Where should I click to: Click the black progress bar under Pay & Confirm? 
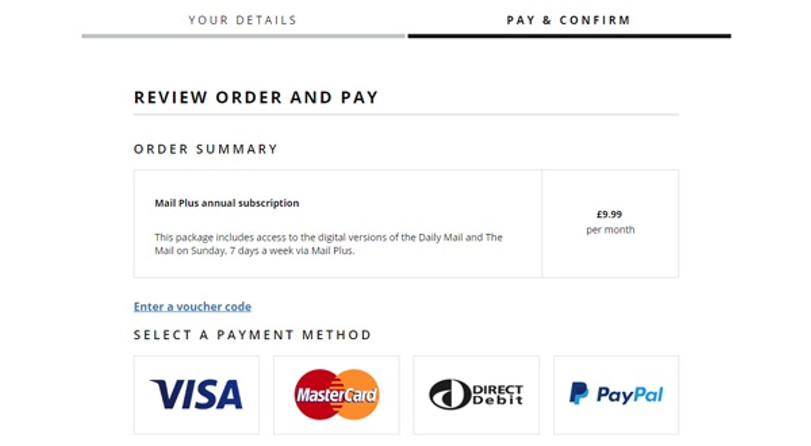pos(568,36)
